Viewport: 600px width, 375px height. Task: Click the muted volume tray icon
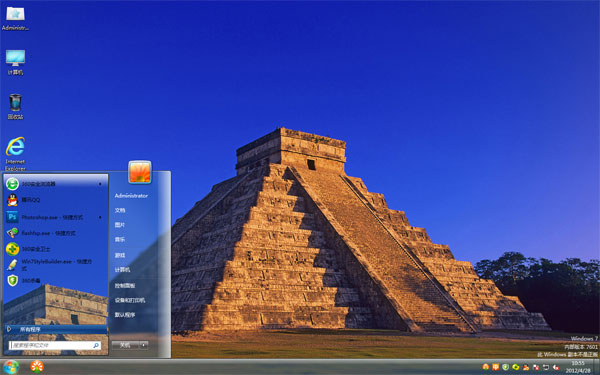click(556, 367)
